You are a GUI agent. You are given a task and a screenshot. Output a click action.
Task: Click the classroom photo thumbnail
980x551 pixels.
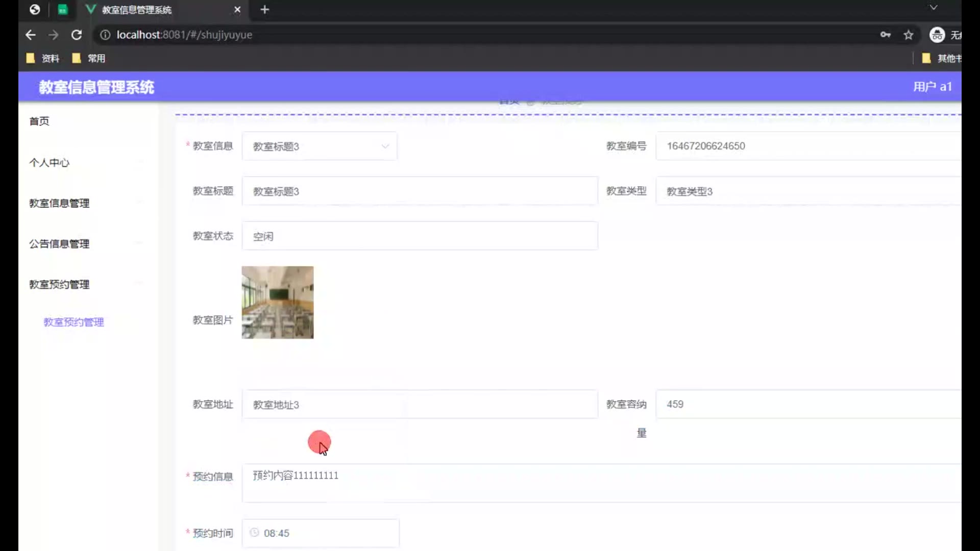tap(278, 303)
